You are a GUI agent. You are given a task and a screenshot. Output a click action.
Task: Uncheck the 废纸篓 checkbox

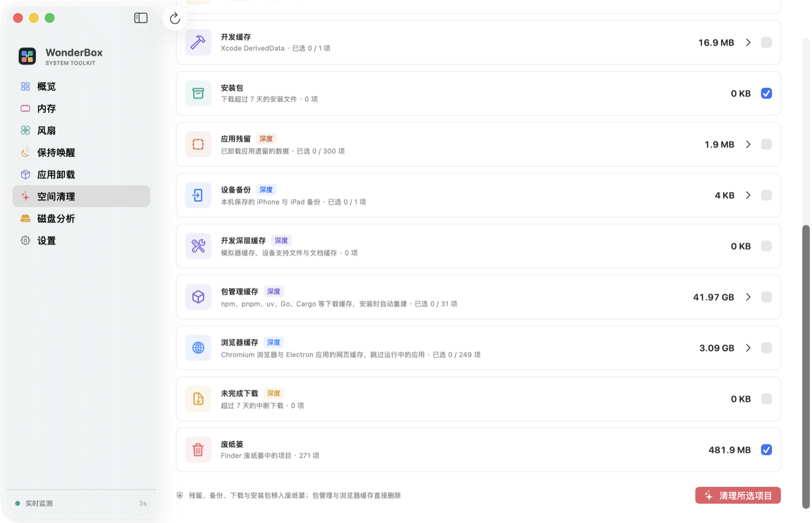pos(766,450)
